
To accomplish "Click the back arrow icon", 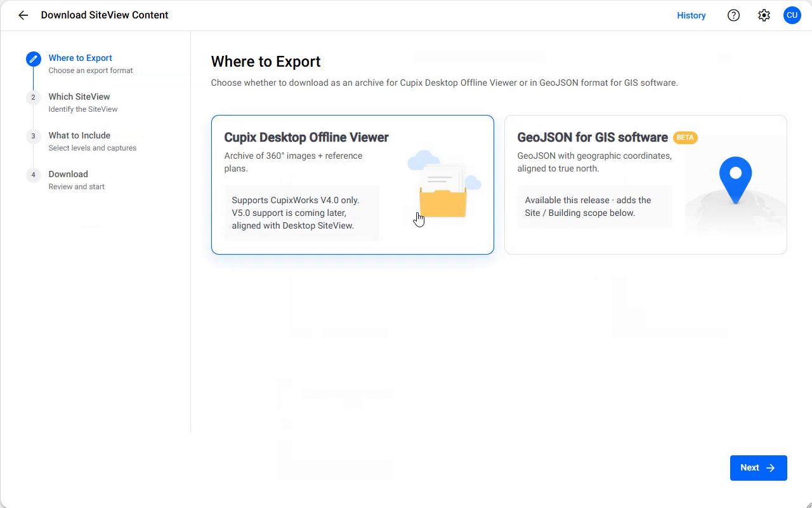I will 23,15.
